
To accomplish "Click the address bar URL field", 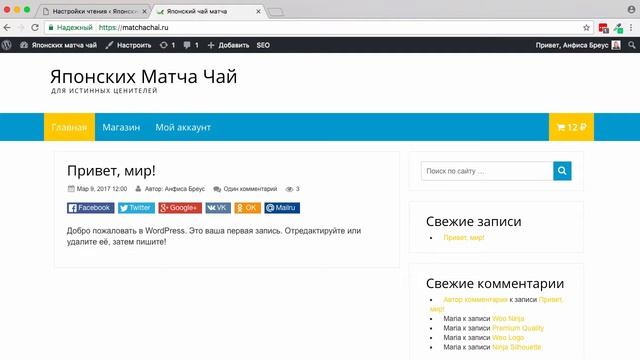I will 318,27.
